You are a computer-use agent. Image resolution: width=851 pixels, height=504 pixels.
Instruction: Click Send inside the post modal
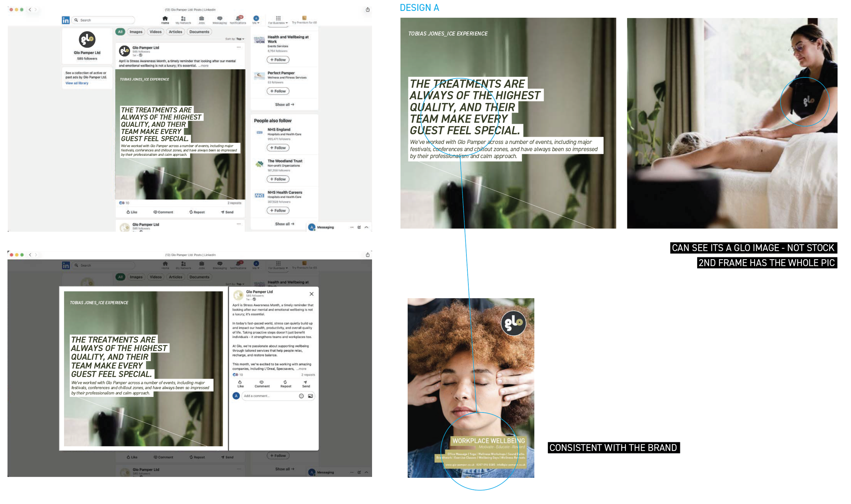click(x=306, y=384)
